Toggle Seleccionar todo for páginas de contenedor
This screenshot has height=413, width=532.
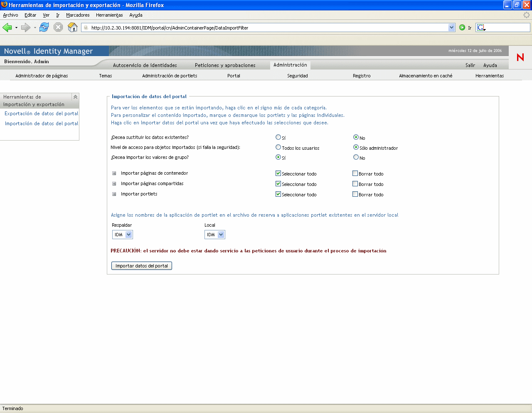click(278, 173)
